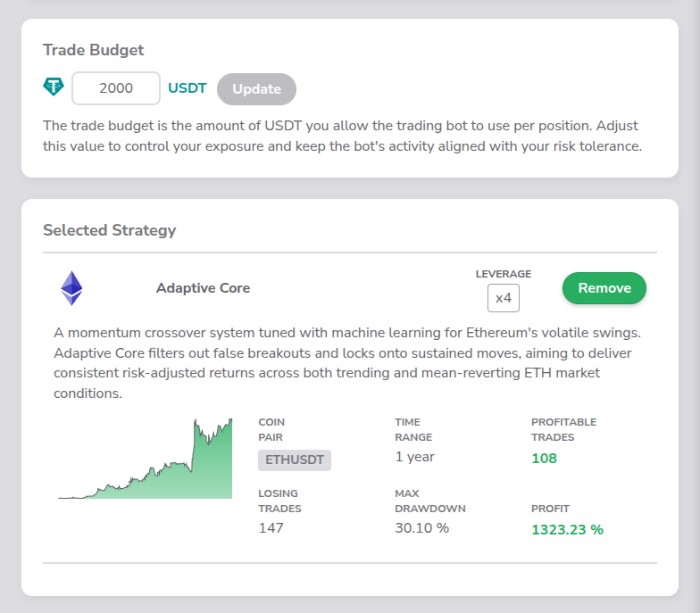Open the green profit performance chart
The width and height of the screenshot is (700, 613).
145,459
